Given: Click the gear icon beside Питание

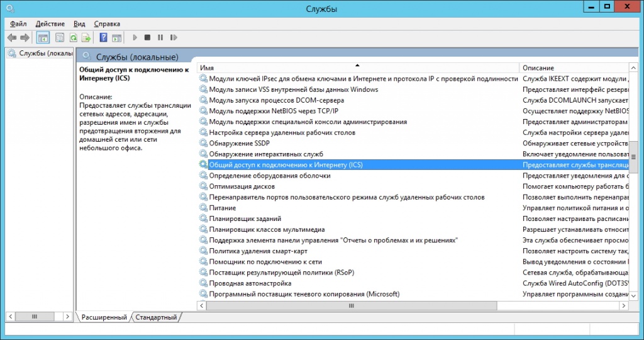Looking at the screenshot, I should [x=203, y=208].
